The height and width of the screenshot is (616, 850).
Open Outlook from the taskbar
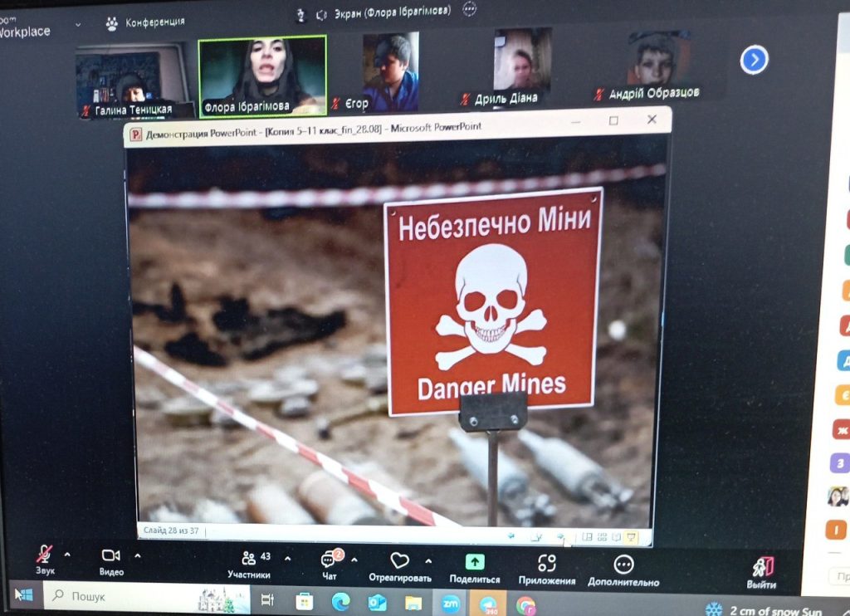click(377, 602)
